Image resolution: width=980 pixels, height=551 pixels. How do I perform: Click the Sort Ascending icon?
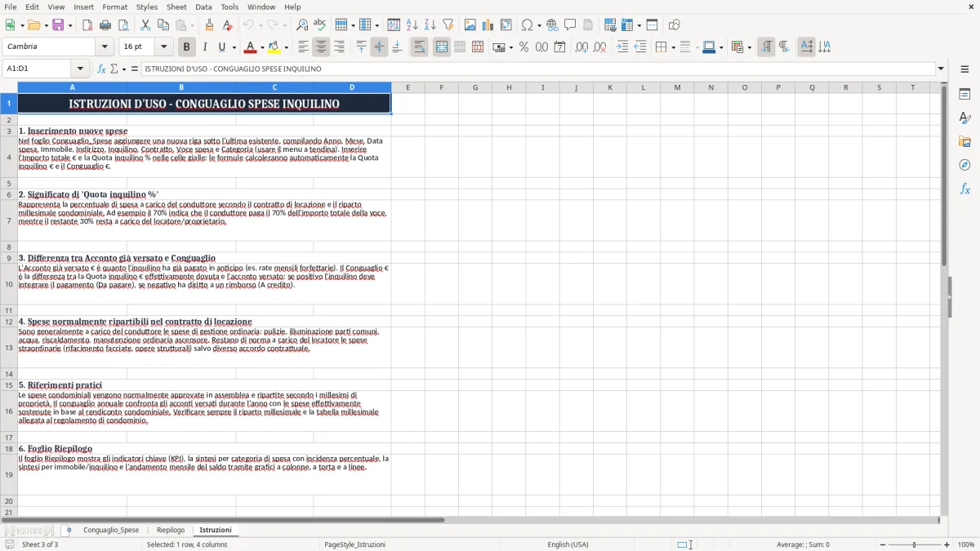412,25
